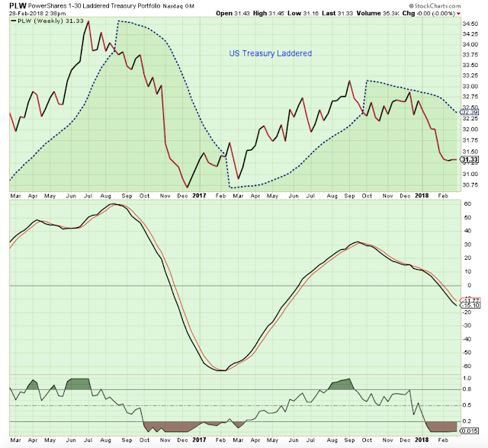488x448 pixels.
Task: Click the 0.015 value tag in the bottom panel
Action: 470,431
